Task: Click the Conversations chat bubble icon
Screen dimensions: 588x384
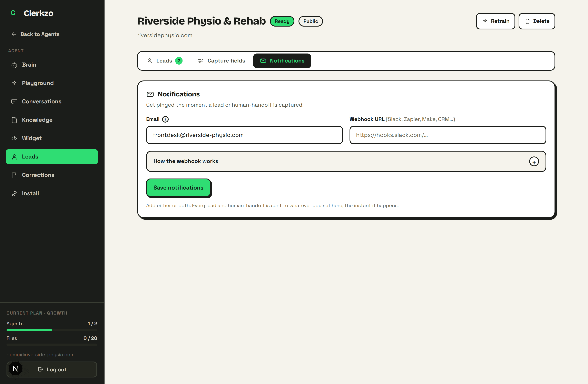Action: tap(14, 102)
